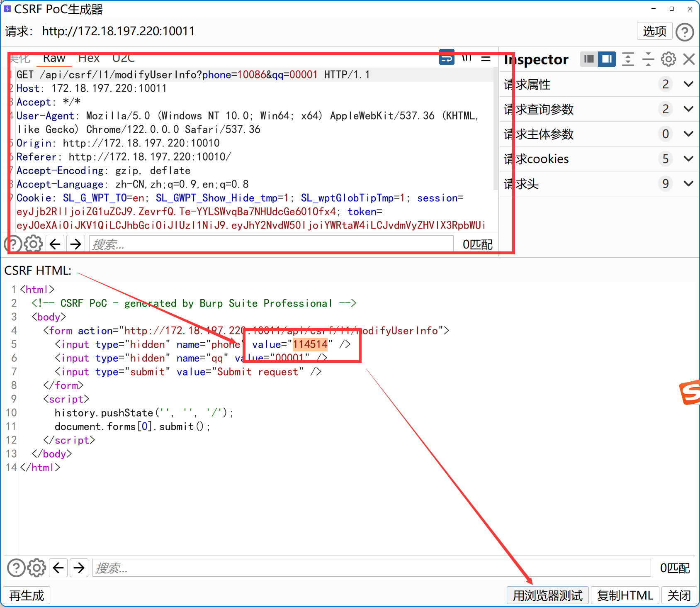
Task: Click the Host header line
Action: [x=91, y=88]
